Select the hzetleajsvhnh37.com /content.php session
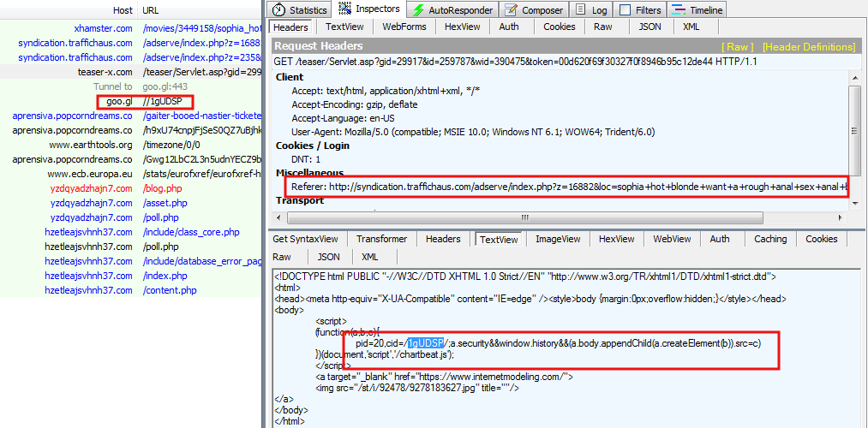Image resolution: width=868 pixels, height=428 pixels. coord(130,290)
